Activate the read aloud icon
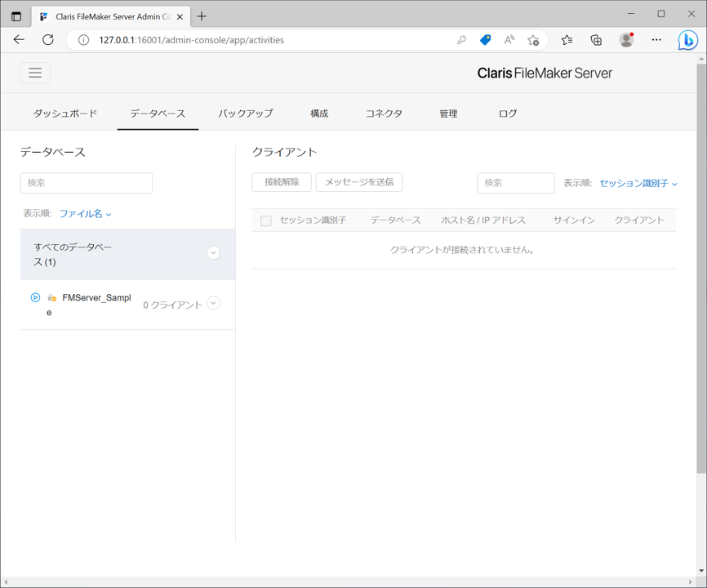This screenshot has width=707, height=588. [x=509, y=40]
